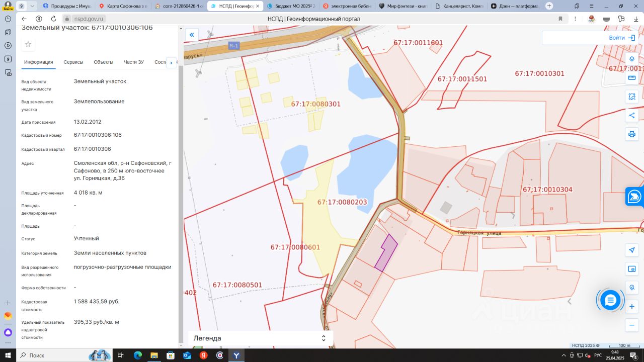Click the browser profile Войти button

click(8, 6)
